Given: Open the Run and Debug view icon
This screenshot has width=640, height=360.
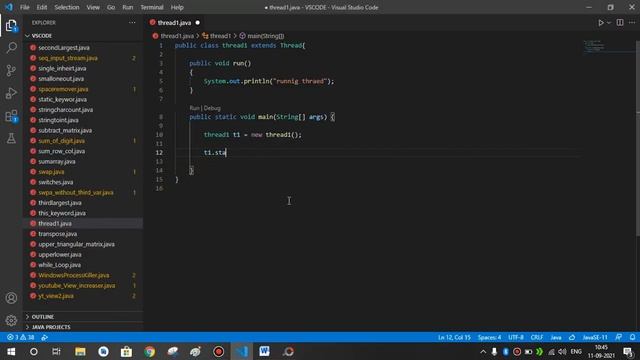Looking at the screenshot, I should (11, 93).
